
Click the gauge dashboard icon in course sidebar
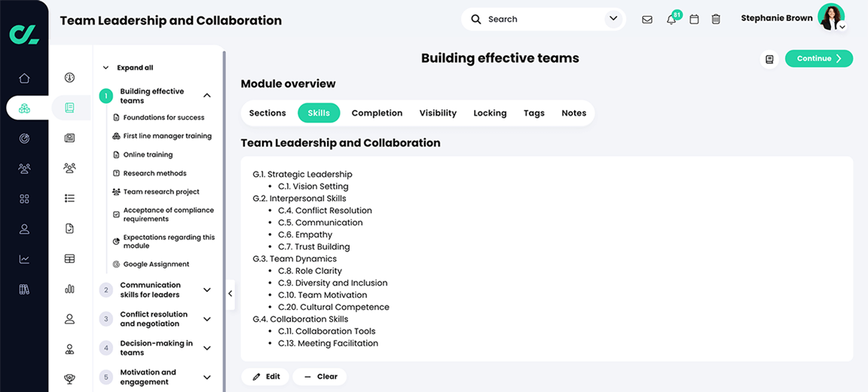point(69,78)
